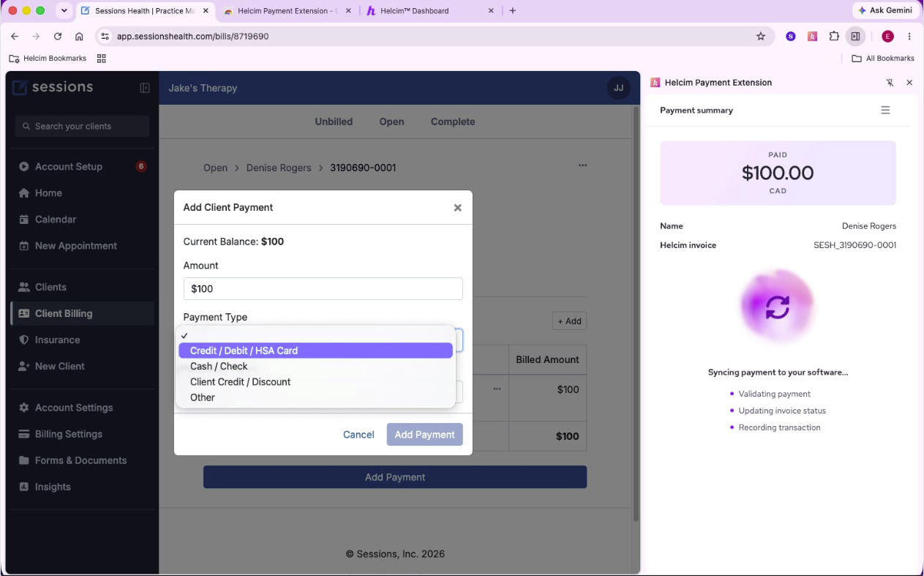Open the Extensions puzzle icon
The image size is (924, 576).
(x=834, y=36)
